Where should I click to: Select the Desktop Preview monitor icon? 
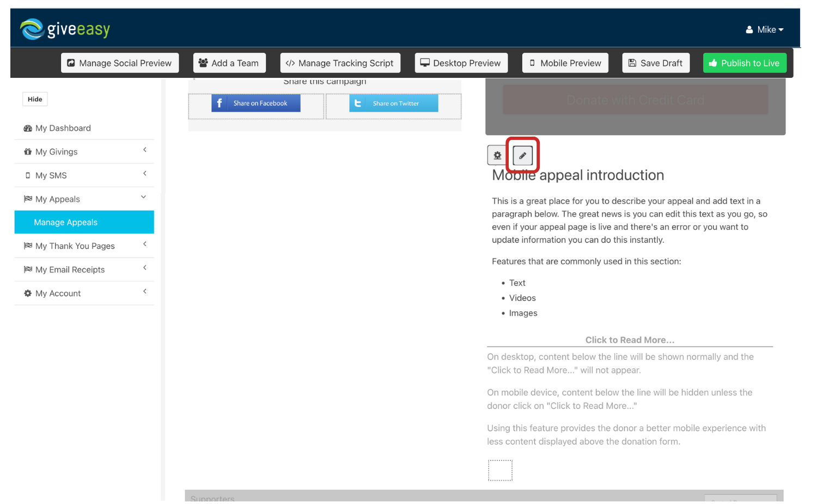pos(425,63)
